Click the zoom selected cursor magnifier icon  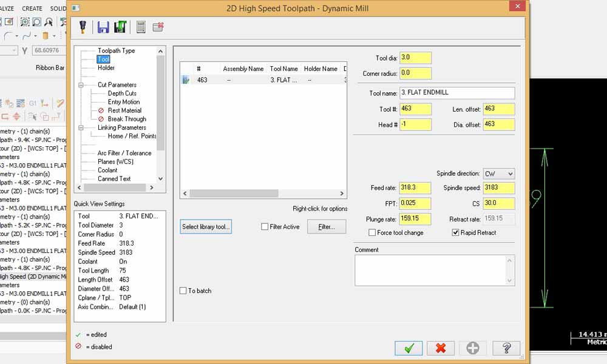[x=49, y=22]
